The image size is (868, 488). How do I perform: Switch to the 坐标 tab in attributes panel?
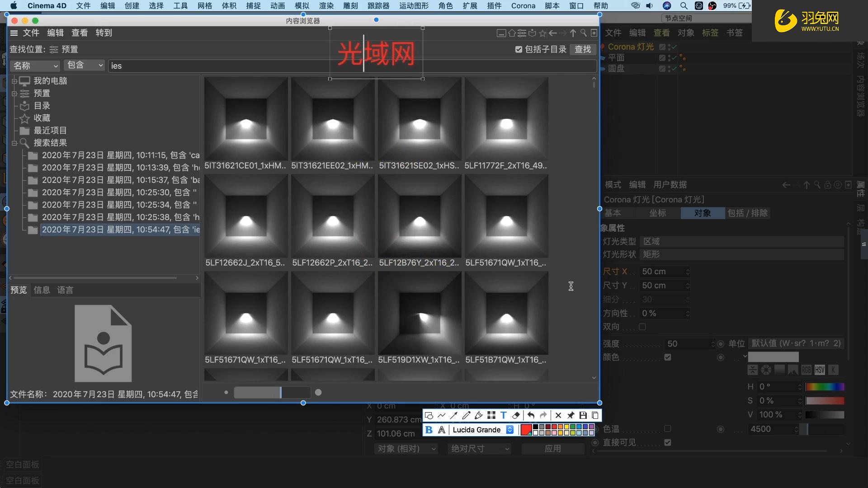(658, 213)
